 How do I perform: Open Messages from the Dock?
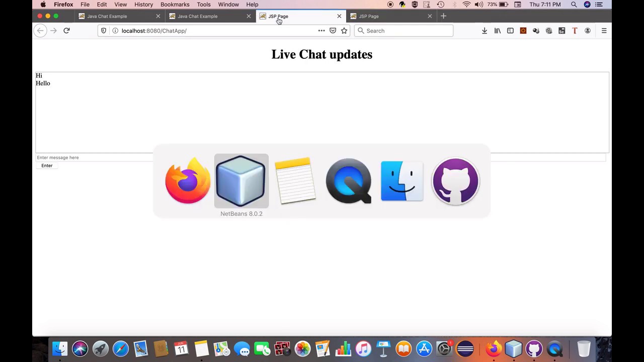tap(242, 348)
